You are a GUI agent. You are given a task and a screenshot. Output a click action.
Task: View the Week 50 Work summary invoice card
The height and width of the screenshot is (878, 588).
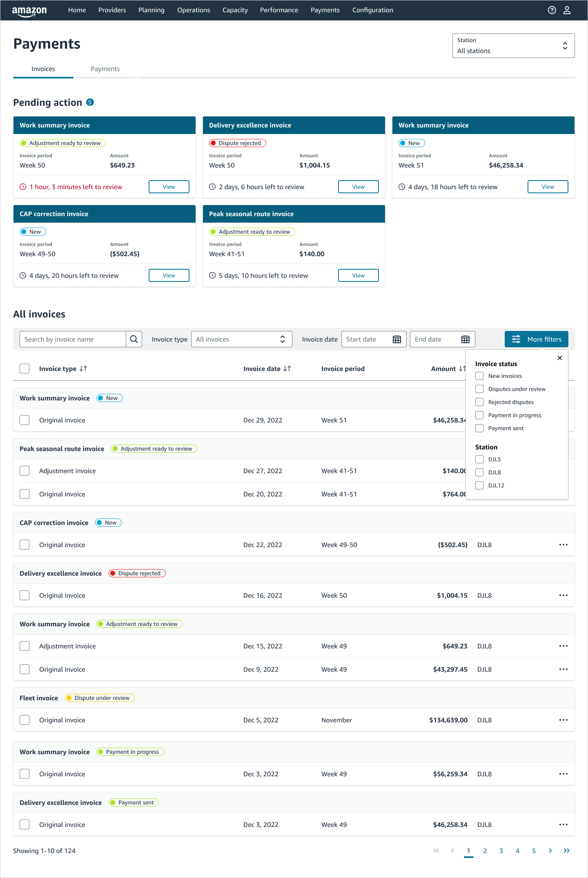coord(169,187)
